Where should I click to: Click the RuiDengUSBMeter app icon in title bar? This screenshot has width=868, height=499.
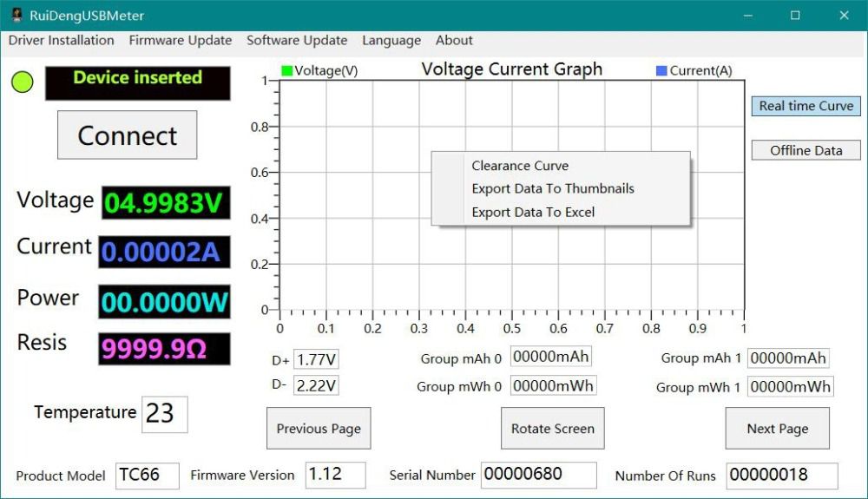16,15
